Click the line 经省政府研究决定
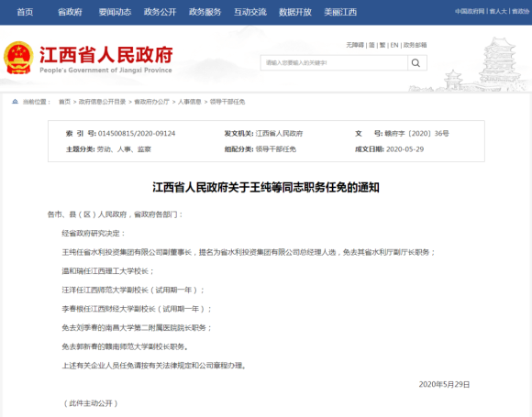532x417 pixels. [94, 234]
